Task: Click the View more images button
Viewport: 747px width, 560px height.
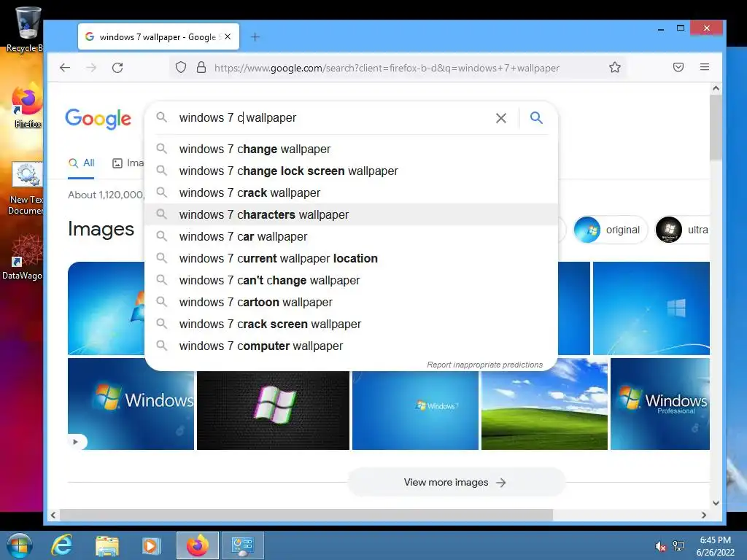Action: [457, 483]
